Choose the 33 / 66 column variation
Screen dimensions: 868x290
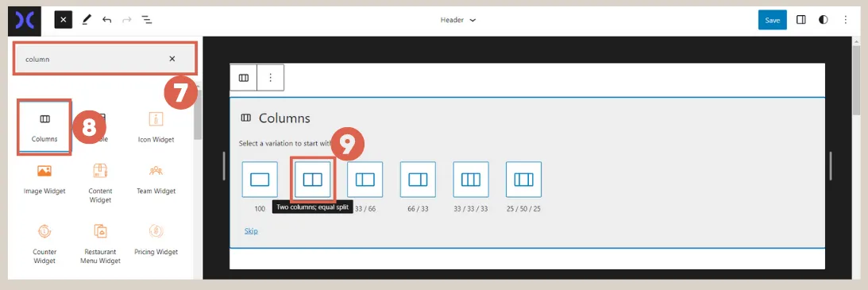365,180
